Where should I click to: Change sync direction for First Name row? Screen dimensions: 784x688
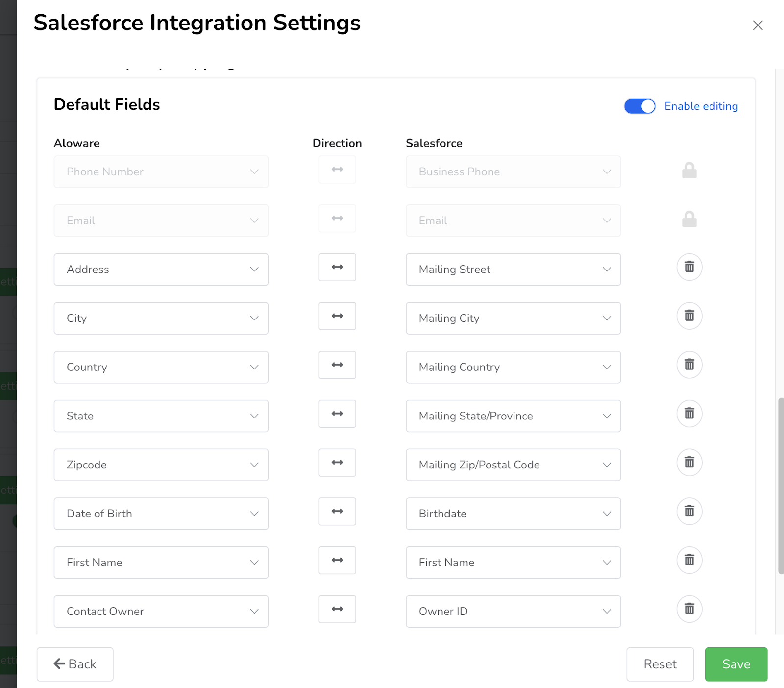coord(337,560)
